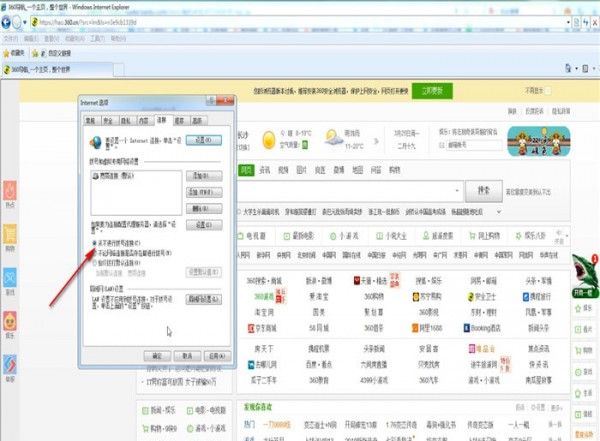The image size is (600, 441).
Task: Click the refresh icon beside address bar
Action: click(585, 23)
